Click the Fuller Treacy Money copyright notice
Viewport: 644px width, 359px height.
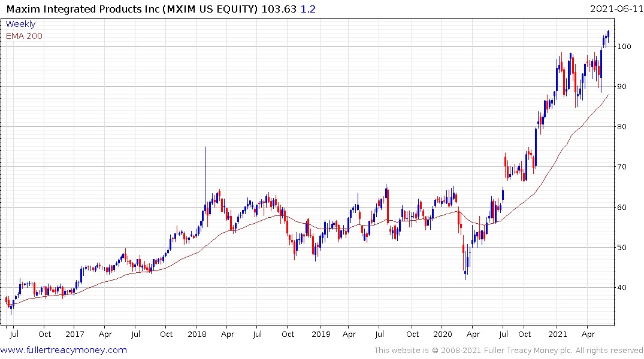pyautogui.click(x=509, y=351)
